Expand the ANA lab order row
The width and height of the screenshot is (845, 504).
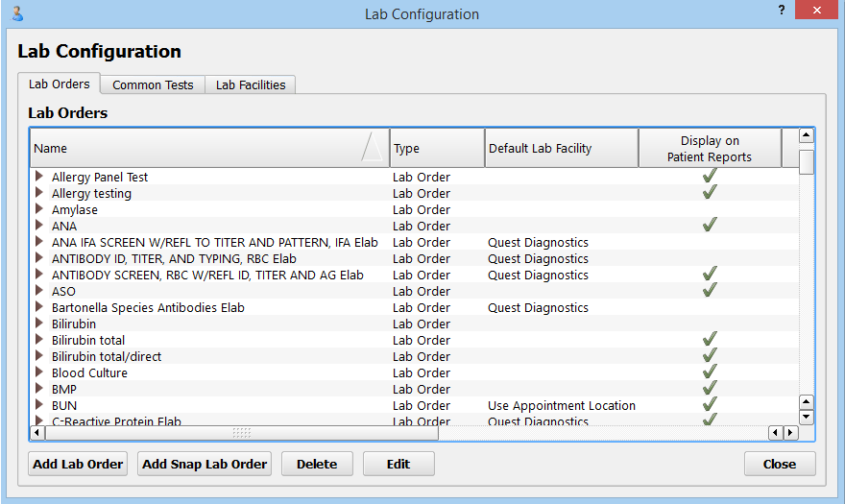(38, 225)
